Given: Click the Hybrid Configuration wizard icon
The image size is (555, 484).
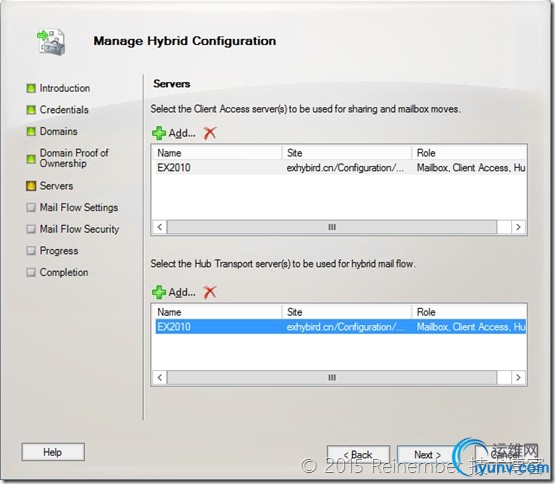Looking at the screenshot, I should pyautogui.click(x=51, y=42).
